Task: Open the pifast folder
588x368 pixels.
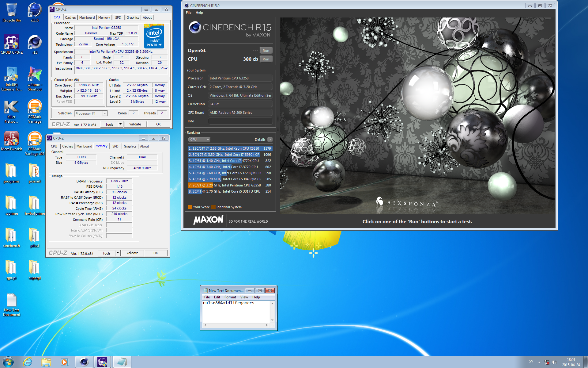Action: pyautogui.click(x=35, y=238)
